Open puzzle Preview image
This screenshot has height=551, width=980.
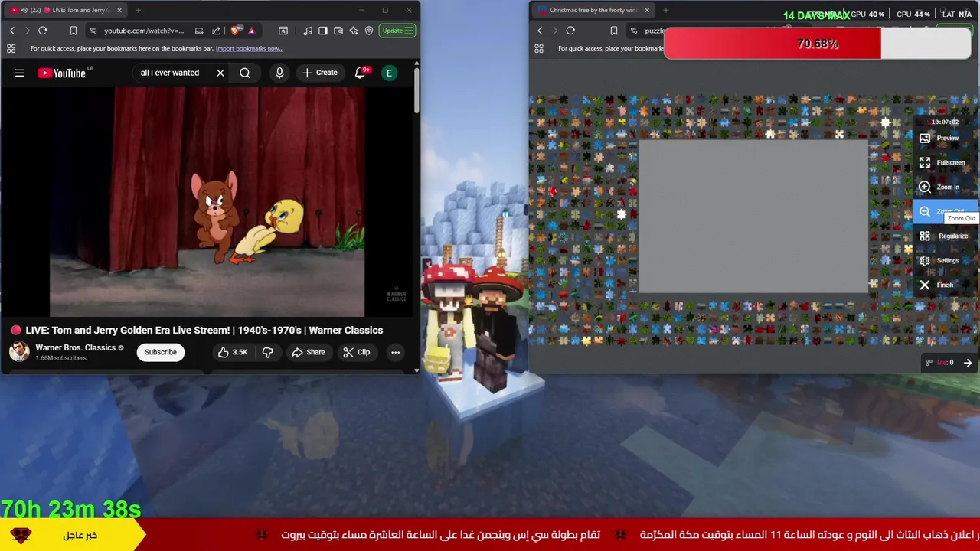click(x=946, y=139)
